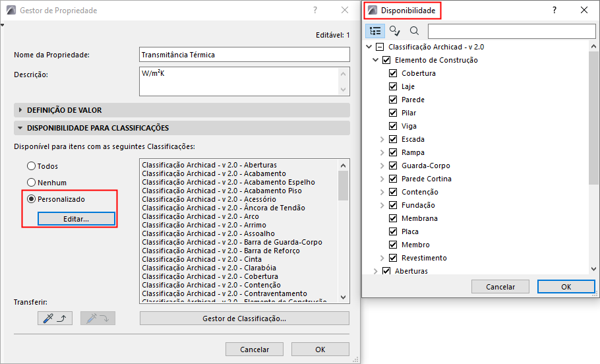The image size is (600, 364).
Task: Switch to tree view in Disponibilidade
Action: [x=375, y=31]
